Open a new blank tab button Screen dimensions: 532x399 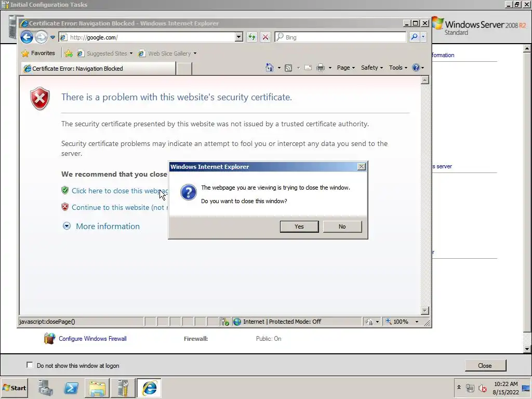[x=184, y=69]
